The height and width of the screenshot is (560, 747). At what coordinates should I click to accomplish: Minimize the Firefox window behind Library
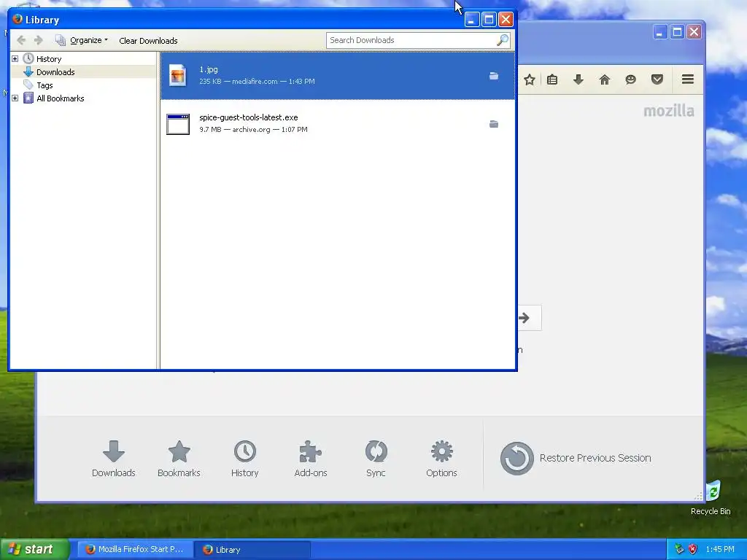(x=659, y=32)
